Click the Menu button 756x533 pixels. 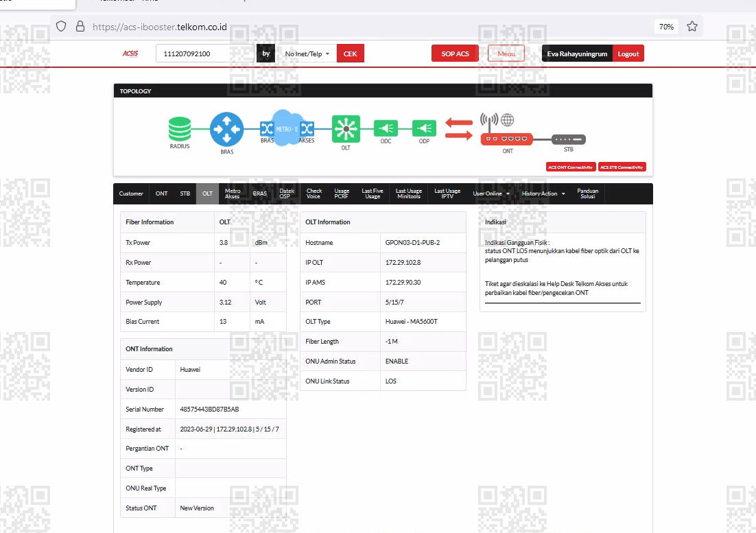point(506,54)
